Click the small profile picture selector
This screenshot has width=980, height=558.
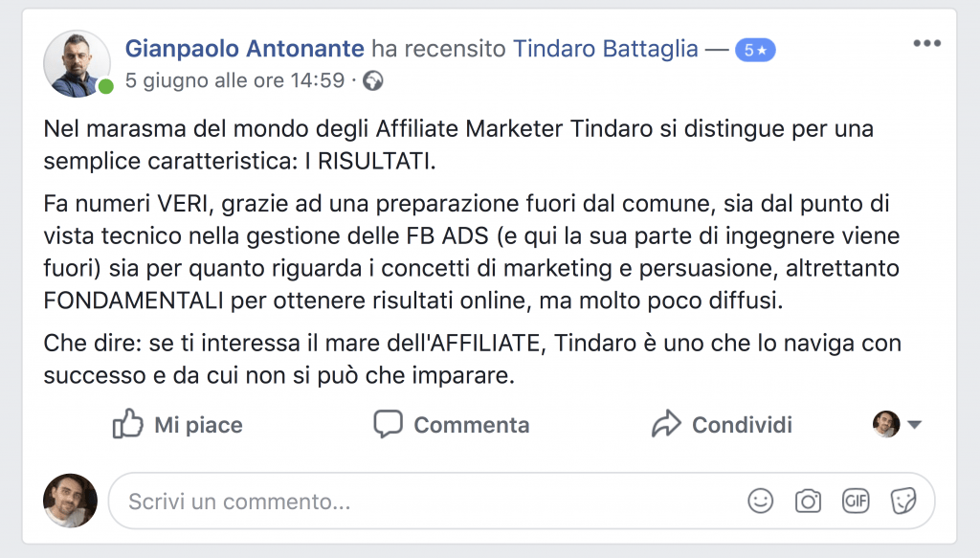[x=886, y=424]
